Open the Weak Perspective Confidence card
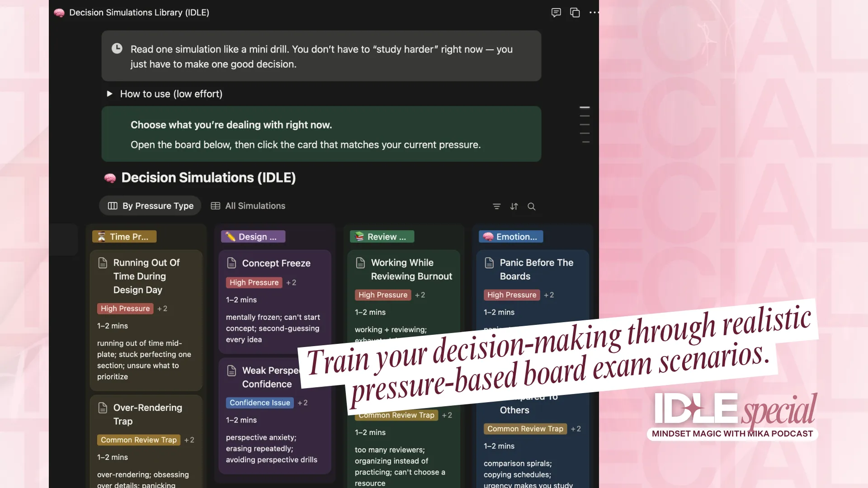868x488 pixels. pos(275,416)
